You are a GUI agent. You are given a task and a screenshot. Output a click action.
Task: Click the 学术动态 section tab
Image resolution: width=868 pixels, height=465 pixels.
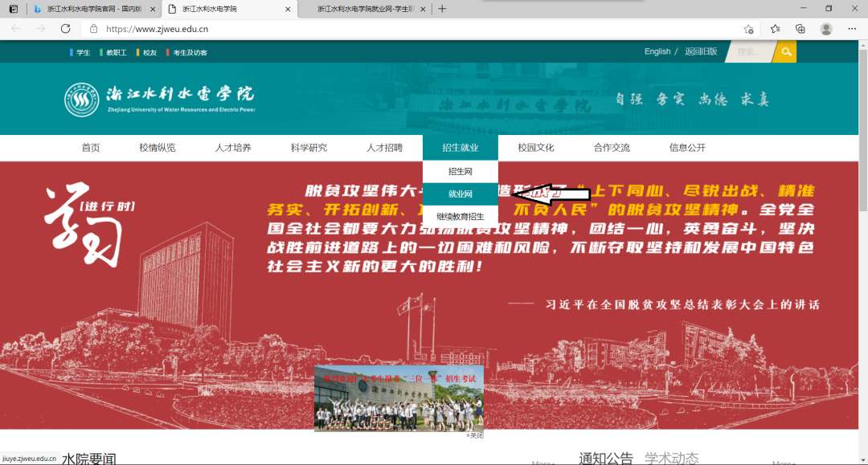671,459
